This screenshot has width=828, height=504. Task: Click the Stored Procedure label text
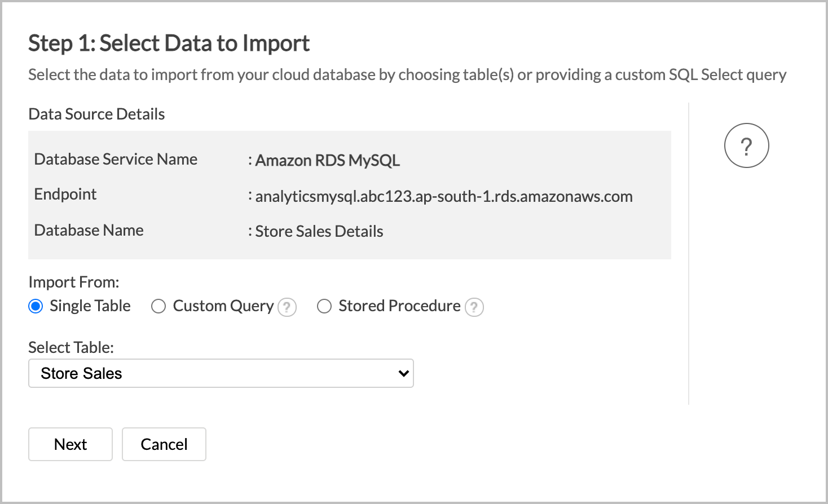coord(399,306)
